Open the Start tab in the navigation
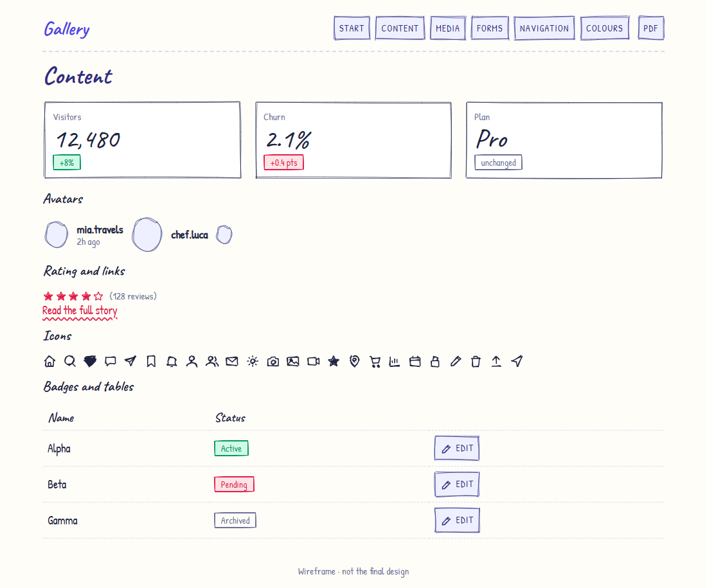Viewport: 707px width, 588px height. pyautogui.click(x=352, y=28)
